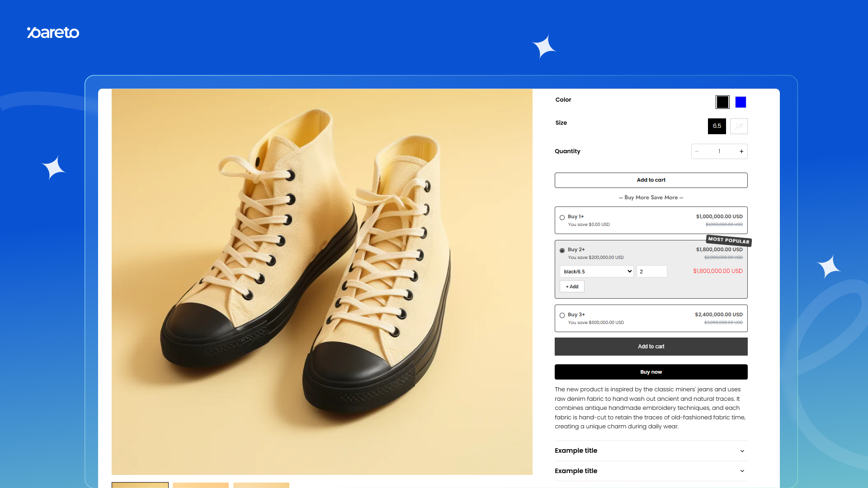Decrease quantity with minus icon
Screen dimensions: 868x488
pyautogui.click(x=697, y=151)
